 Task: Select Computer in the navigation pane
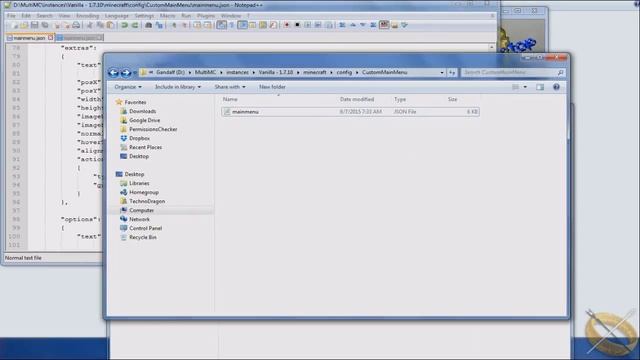pos(141,210)
